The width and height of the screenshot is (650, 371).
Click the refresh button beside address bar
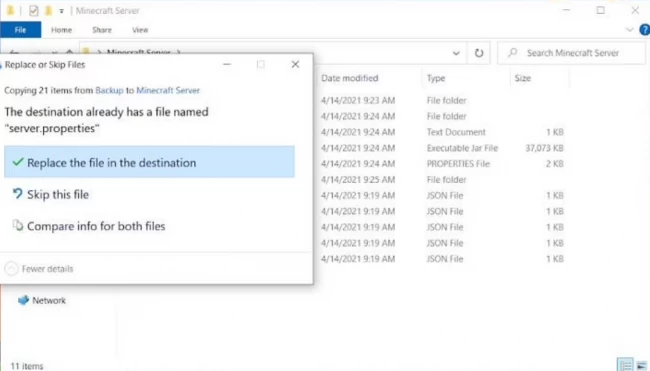pos(479,53)
